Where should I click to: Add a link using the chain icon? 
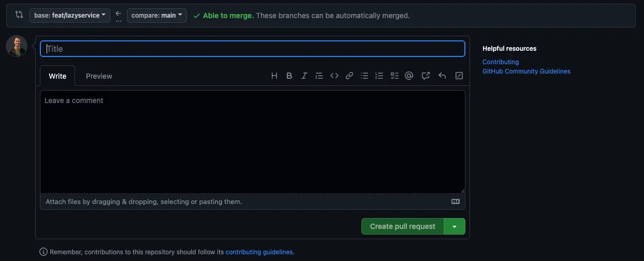pos(349,76)
